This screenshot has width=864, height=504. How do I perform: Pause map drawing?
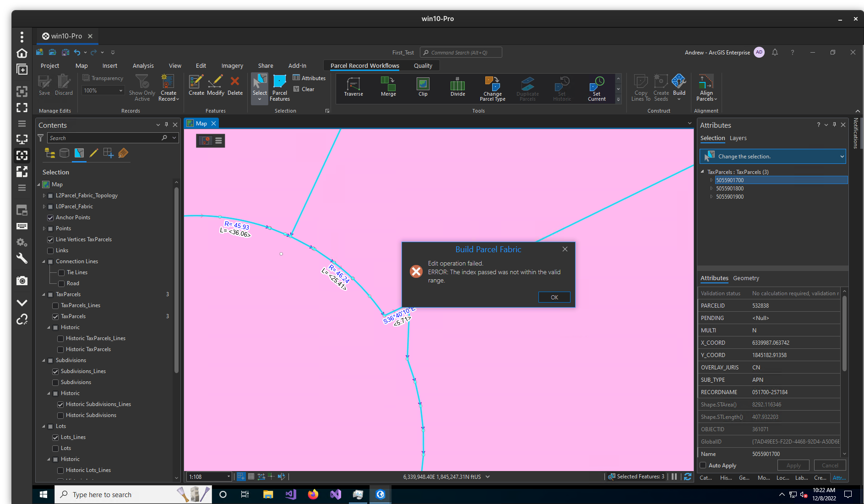point(674,477)
